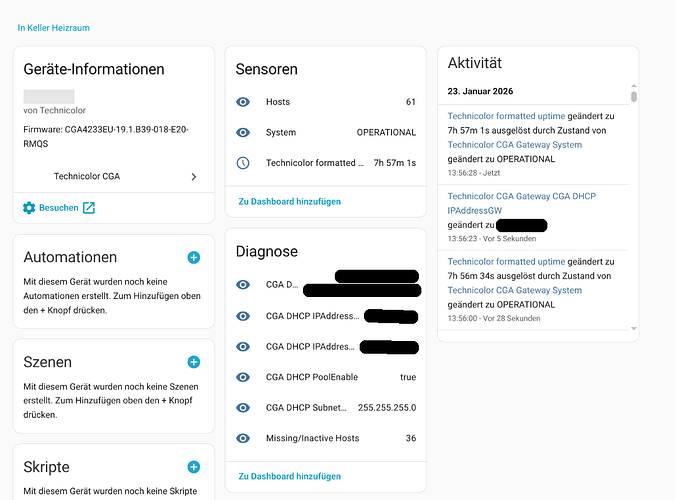Add a new automation with plus icon
Viewport: 675px width, 500px height.
194,257
